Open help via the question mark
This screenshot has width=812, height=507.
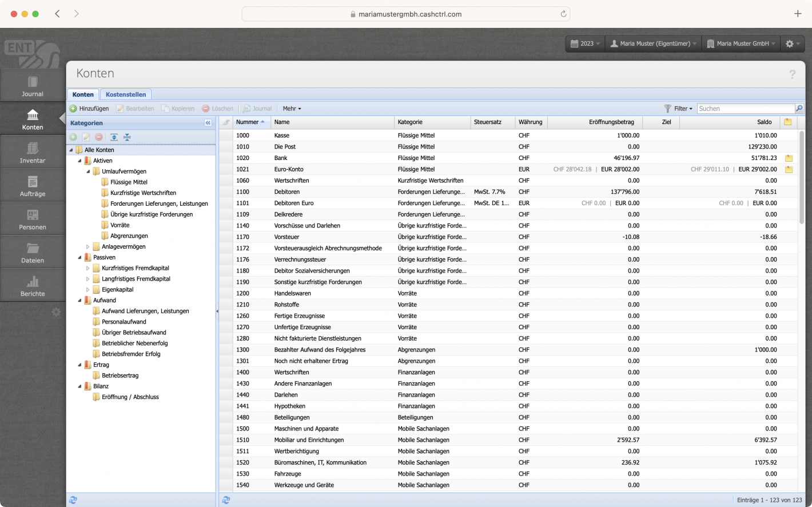tap(793, 74)
